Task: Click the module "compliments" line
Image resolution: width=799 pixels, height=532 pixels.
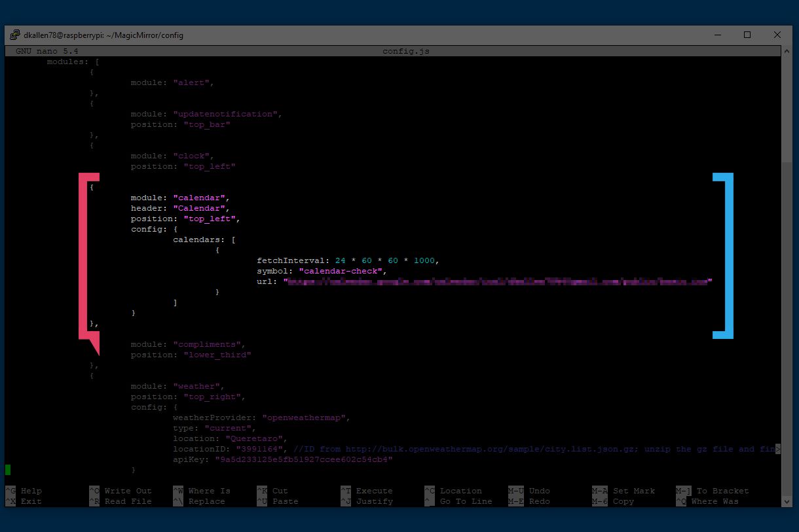Action: [x=189, y=344]
